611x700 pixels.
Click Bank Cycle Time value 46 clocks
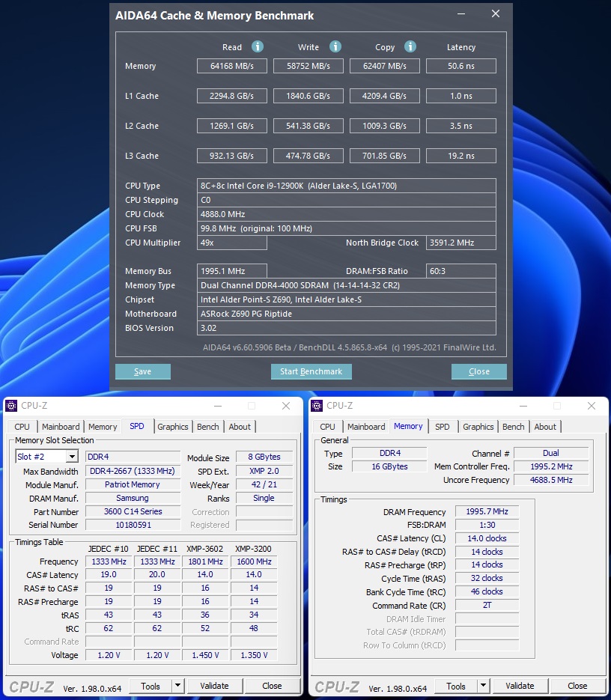(487, 592)
